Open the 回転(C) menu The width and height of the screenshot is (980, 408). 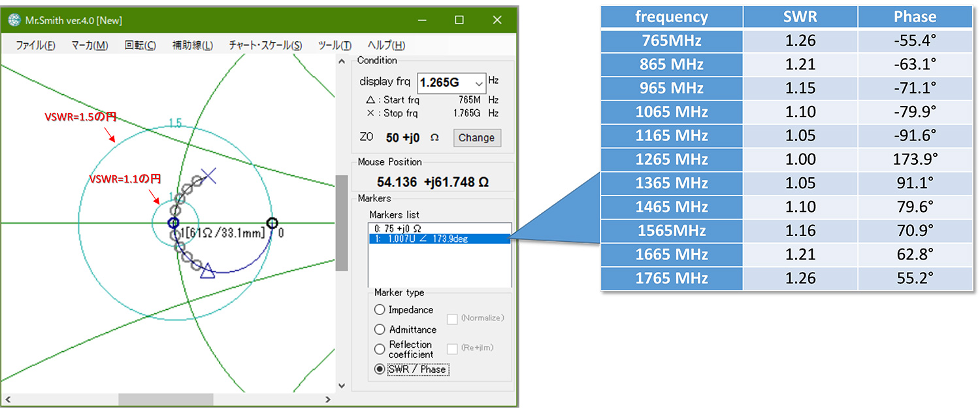click(x=140, y=45)
